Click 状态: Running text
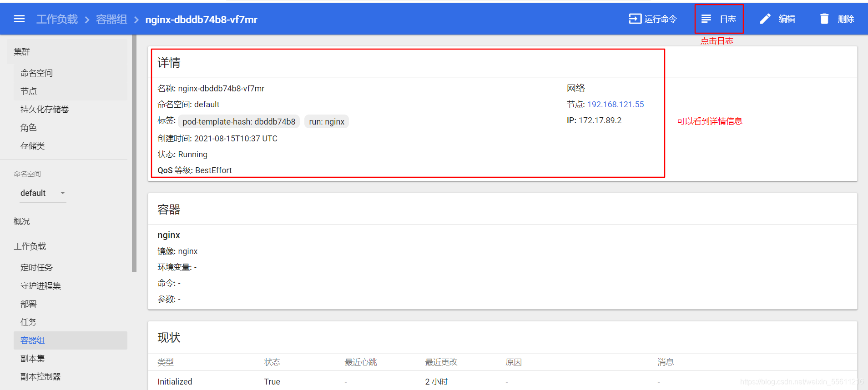This screenshot has height=390, width=868. (x=182, y=155)
